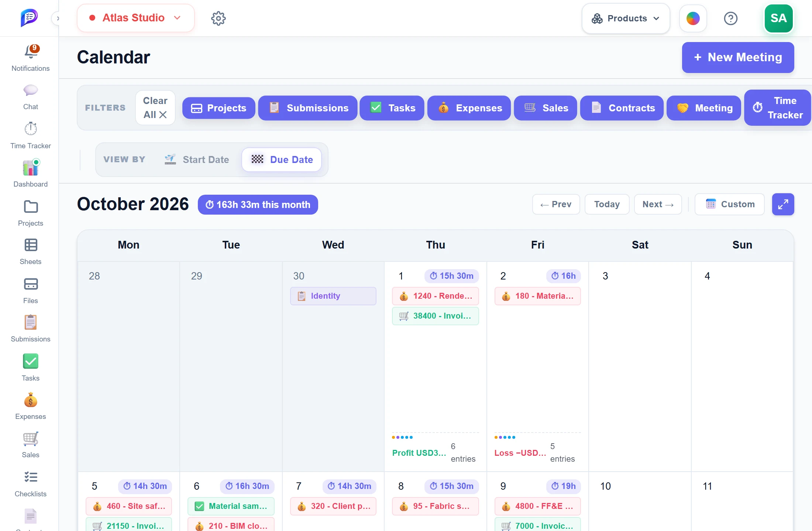Open Expenses in the sidebar
The width and height of the screenshot is (812, 531).
(x=31, y=406)
